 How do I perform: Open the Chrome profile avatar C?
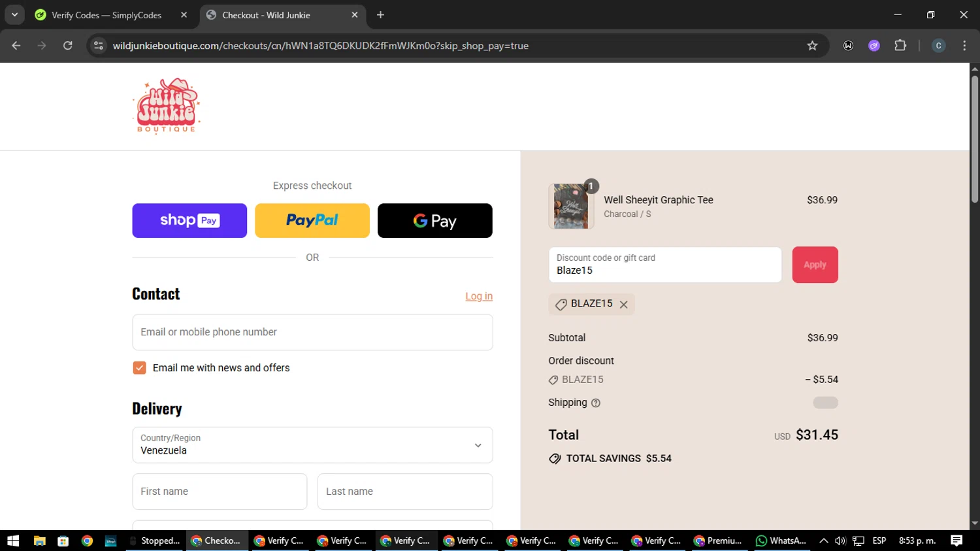pyautogui.click(x=938, y=46)
